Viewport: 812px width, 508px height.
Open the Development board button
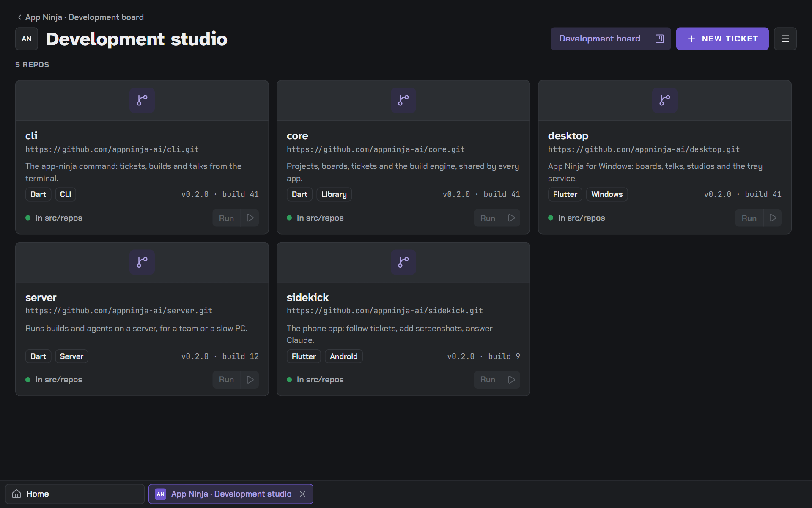click(611, 39)
